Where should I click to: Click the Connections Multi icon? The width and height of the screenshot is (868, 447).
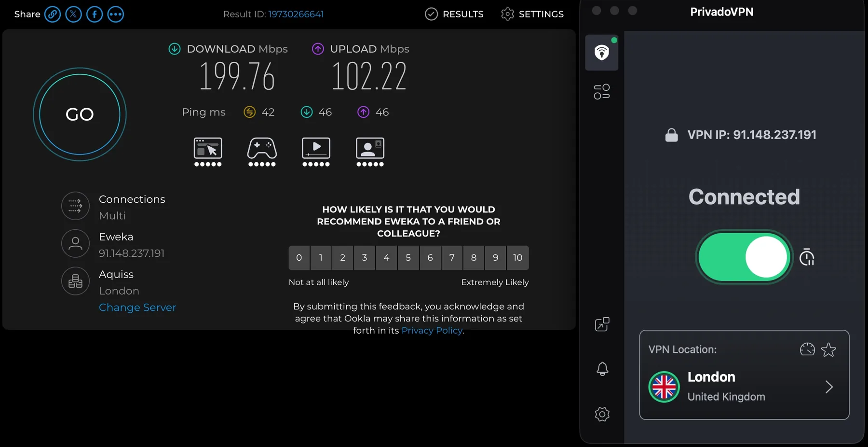click(75, 206)
